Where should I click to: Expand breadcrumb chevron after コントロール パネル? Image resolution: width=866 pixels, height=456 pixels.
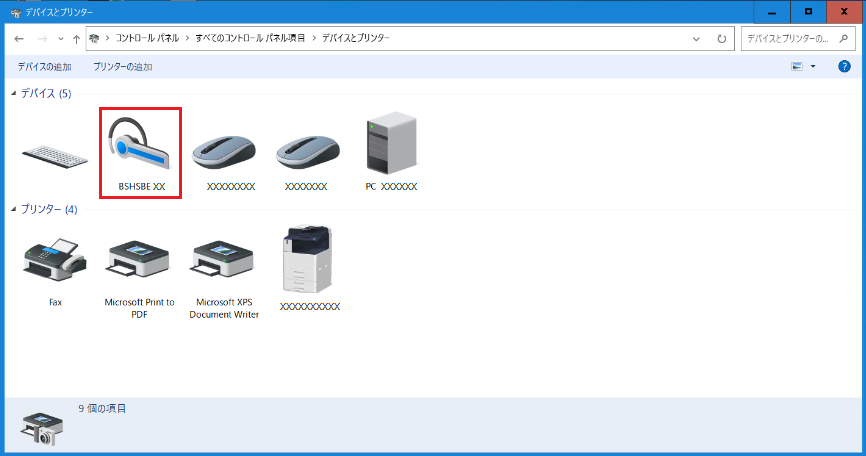point(187,38)
